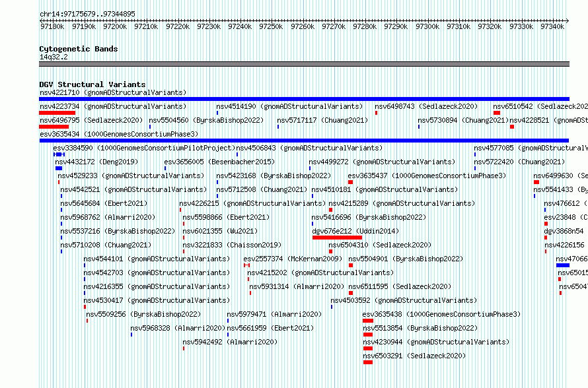Open variant nsv5598866 (Ebert2021)
The height and width of the screenshot is (388, 588).
click(x=226, y=217)
